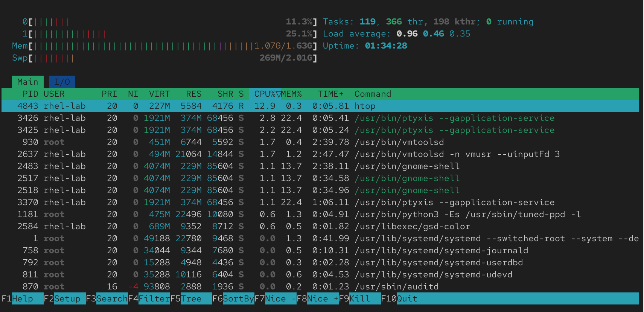The image size is (644, 312).
Task: Sort processes by SHR column
Action: click(x=225, y=94)
